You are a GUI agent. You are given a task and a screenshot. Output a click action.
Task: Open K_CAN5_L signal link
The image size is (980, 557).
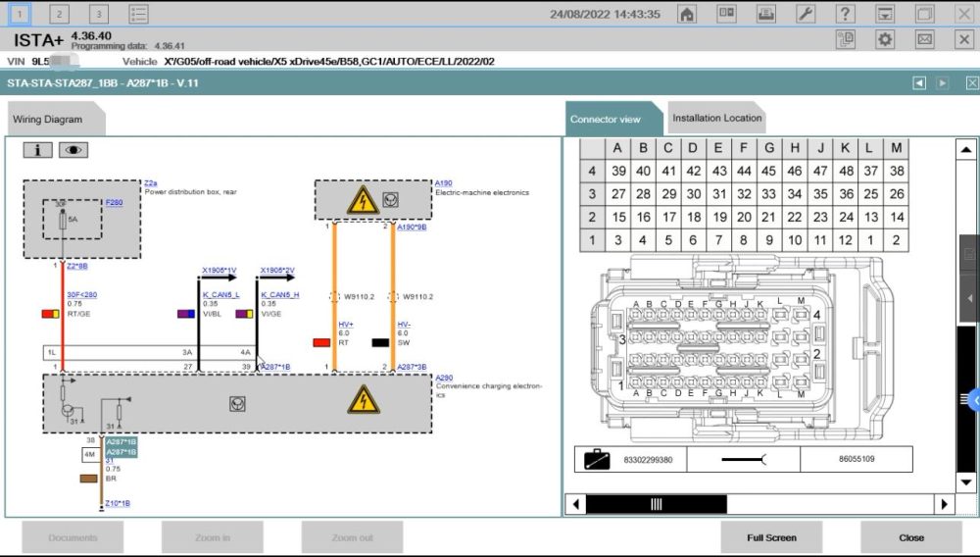point(220,294)
